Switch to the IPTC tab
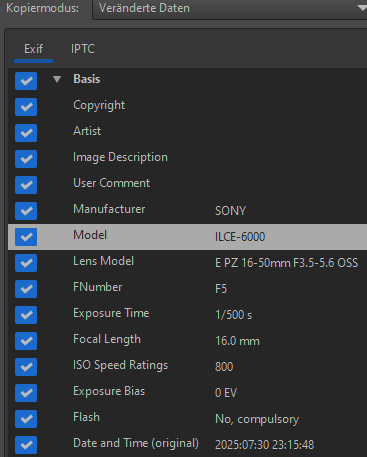The width and height of the screenshot is (367, 457). coord(83,49)
